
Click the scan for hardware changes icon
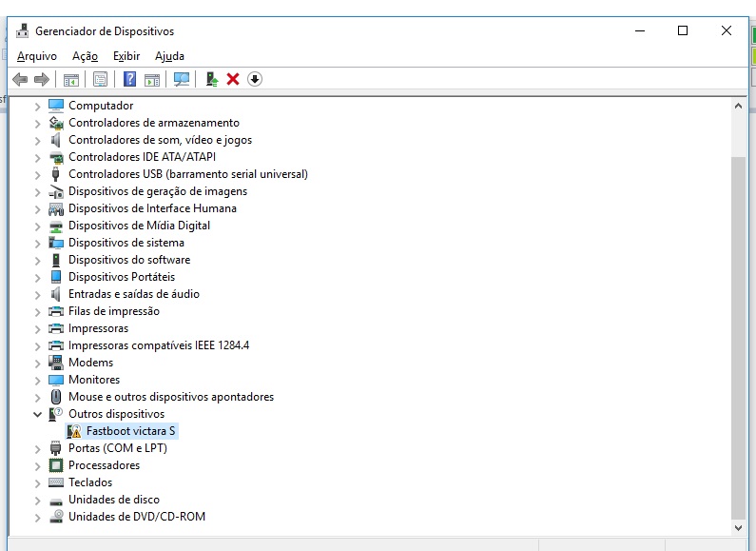[x=182, y=79]
